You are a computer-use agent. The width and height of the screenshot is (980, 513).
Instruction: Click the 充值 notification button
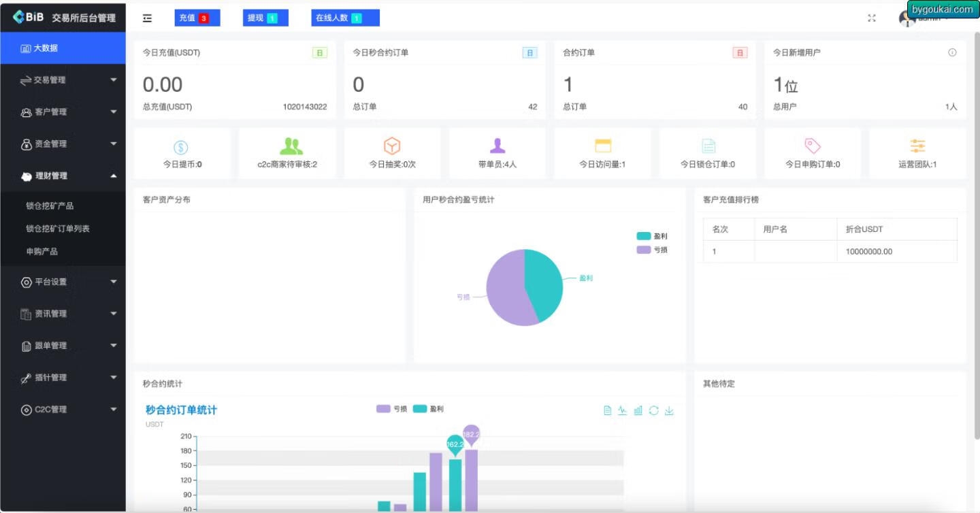[x=197, y=18]
